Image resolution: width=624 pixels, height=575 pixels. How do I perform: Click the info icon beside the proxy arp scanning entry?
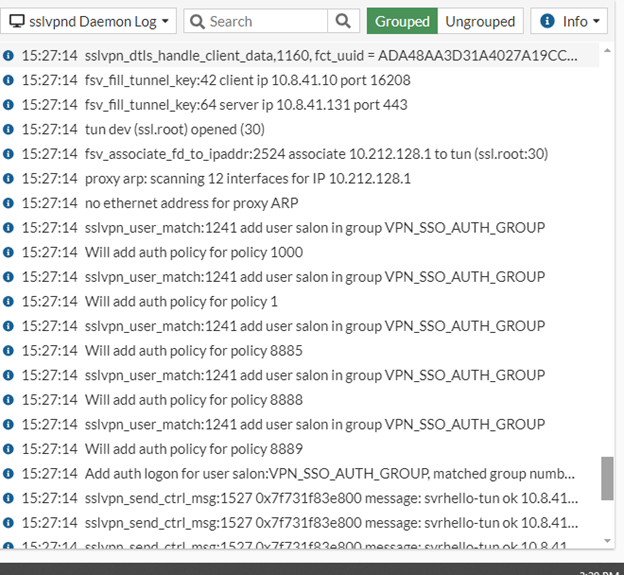pos(9,178)
